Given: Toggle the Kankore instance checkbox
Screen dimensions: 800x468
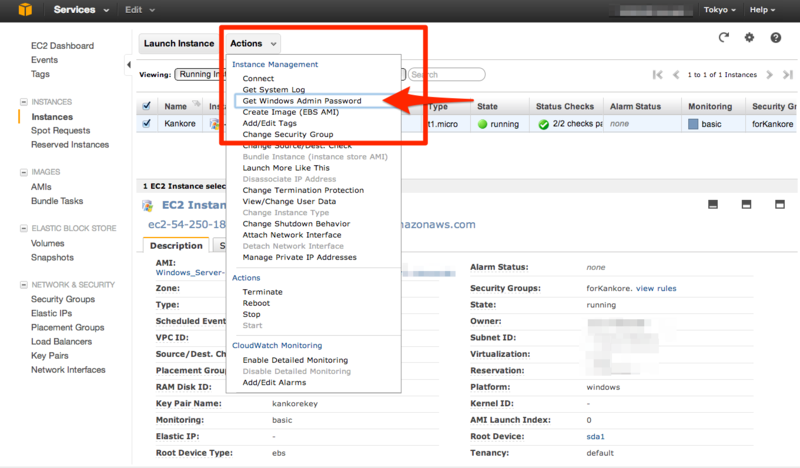Looking at the screenshot, I should tap(146, 124).
